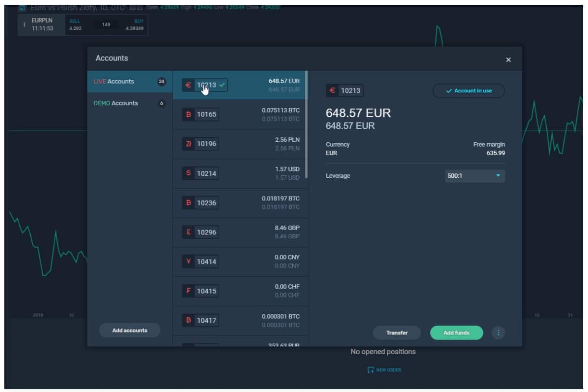Select account 10236 with 0.018197 BTC
The image size is (588, 392).
pos(240,203)
